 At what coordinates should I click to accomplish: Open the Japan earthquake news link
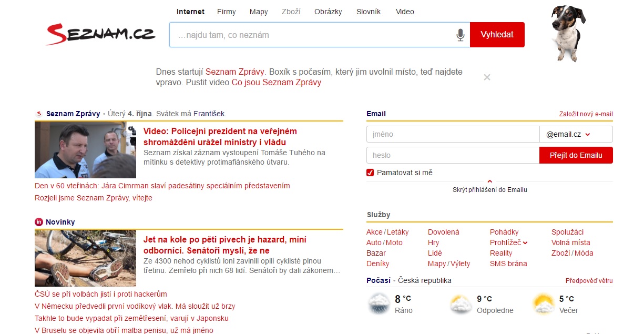point(131,318)
